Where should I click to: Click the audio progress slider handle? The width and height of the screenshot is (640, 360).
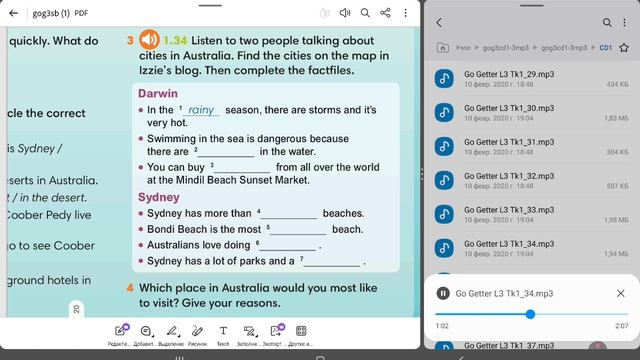tap(530, 314)
